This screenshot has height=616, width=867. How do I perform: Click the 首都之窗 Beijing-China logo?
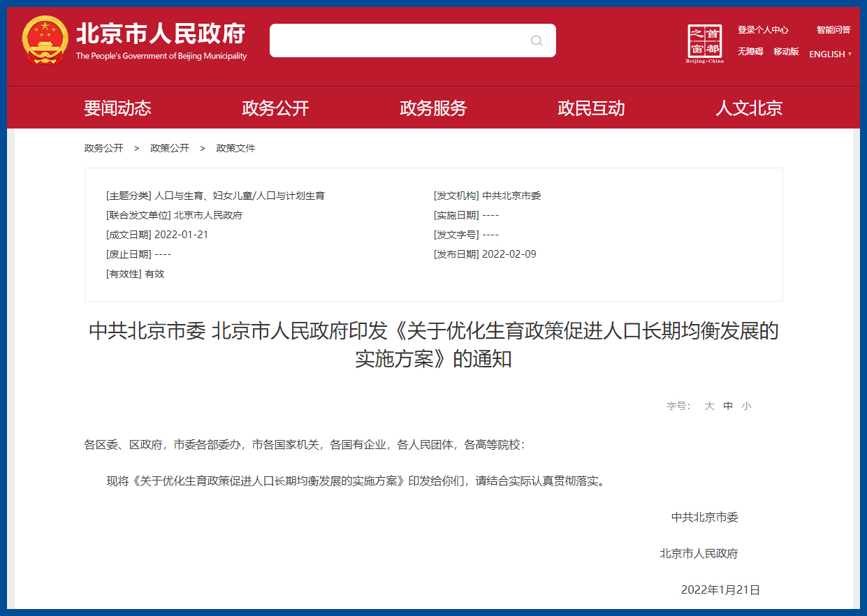click(705, 43)
